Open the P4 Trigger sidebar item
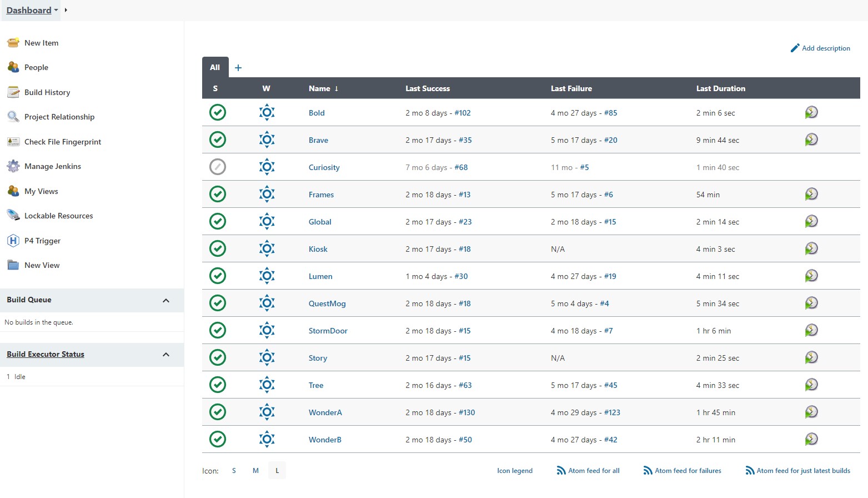Image resolution: width=868 pixels, height=498 pixels. pos(42,241)
